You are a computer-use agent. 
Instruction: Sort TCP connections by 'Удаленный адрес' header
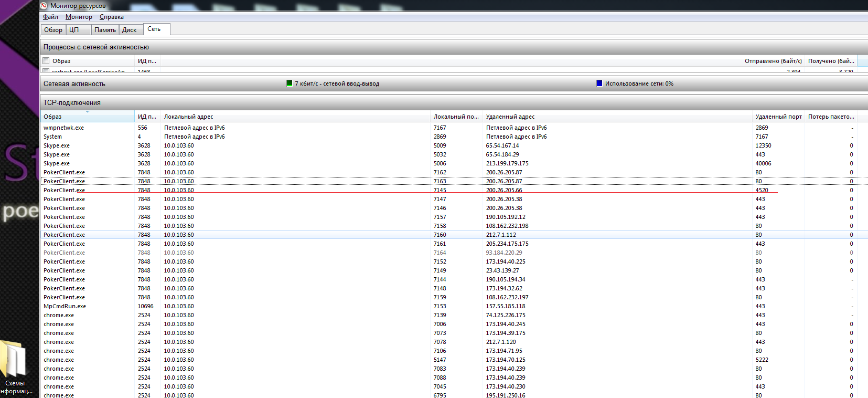[618, 117]
